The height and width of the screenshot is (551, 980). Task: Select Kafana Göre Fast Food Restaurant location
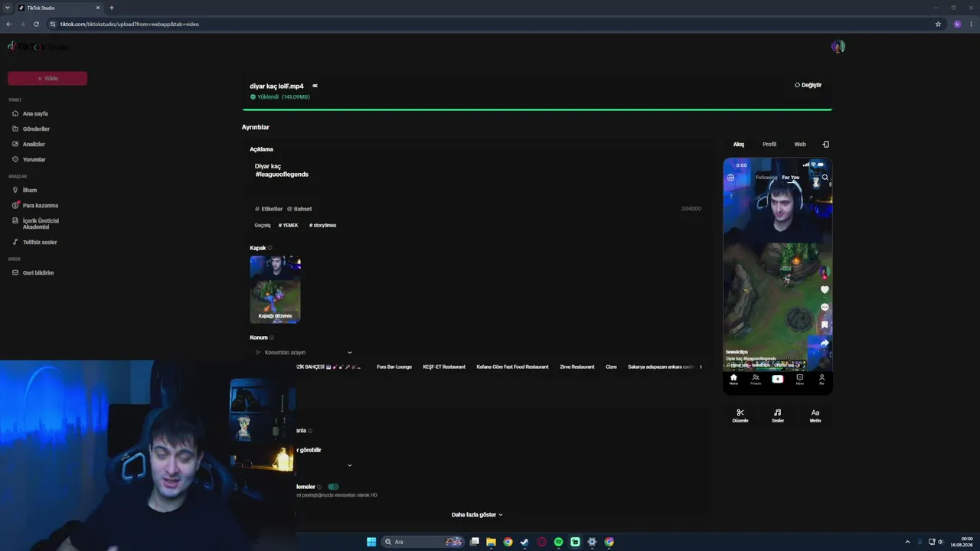[x=512, y=367]
